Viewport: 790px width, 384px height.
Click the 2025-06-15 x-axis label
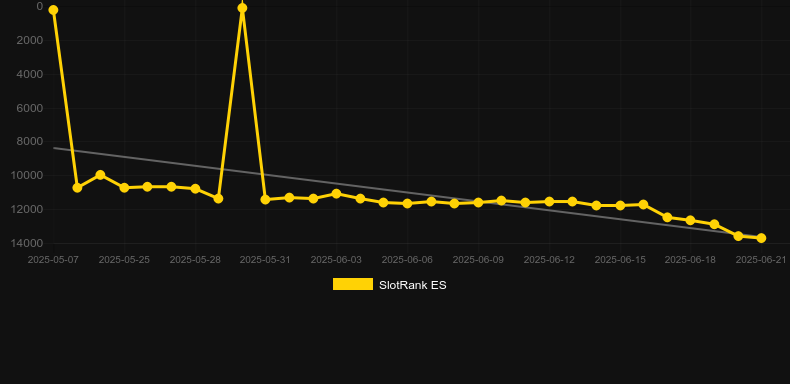click(x=620, y=260)
